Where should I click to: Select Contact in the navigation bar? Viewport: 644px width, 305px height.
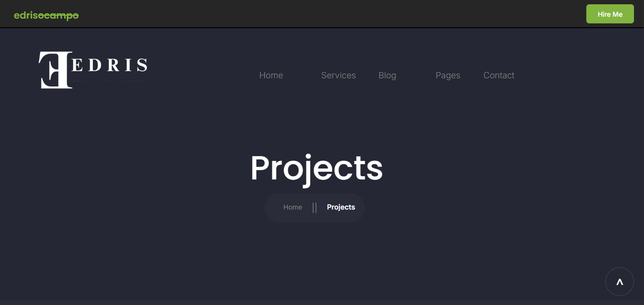pyautogui.click(x=499, y=75)
